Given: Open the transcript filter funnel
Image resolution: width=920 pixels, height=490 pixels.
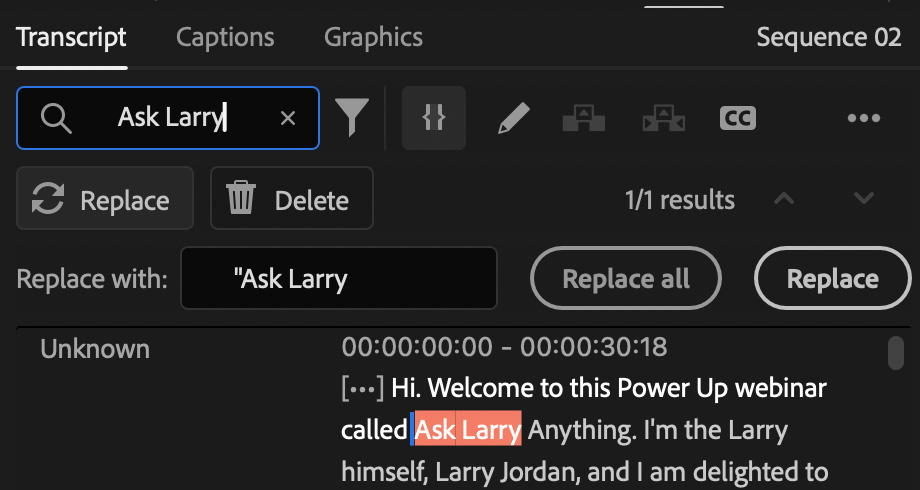Looking at the screenshot, I should [x=351, y=118].
